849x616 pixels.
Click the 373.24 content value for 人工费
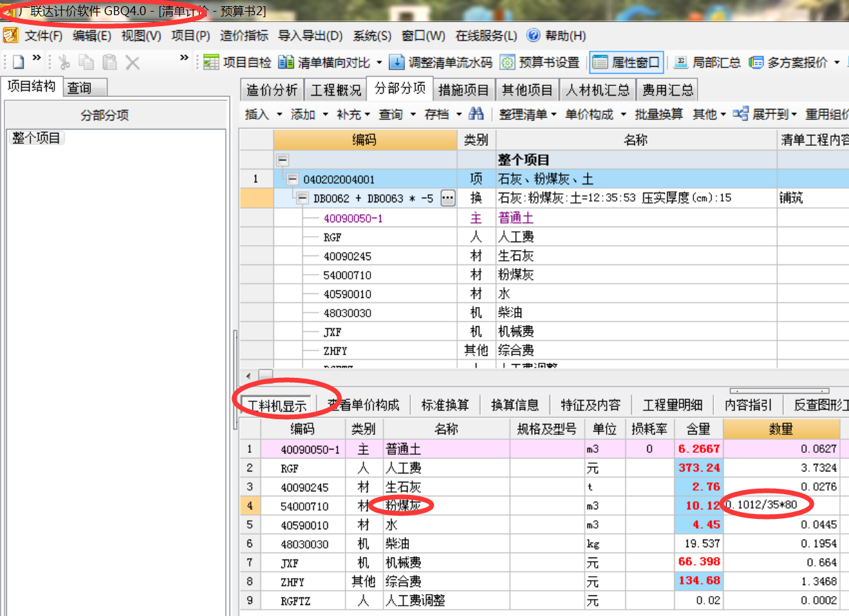(698, 468)
